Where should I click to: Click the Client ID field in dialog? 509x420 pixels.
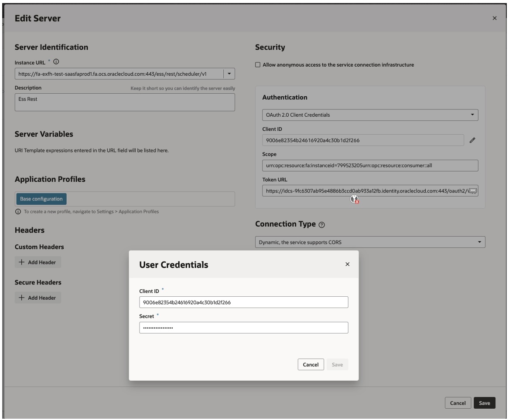pos(243,302)
